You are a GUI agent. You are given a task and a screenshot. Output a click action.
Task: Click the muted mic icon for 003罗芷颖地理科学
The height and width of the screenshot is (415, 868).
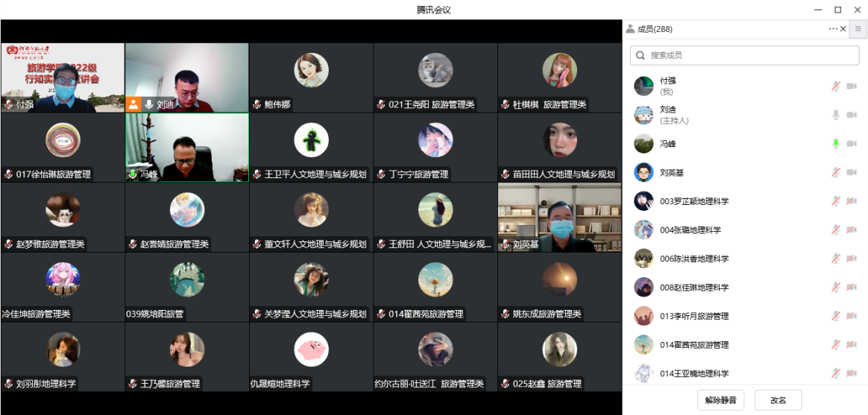point(836,201)
